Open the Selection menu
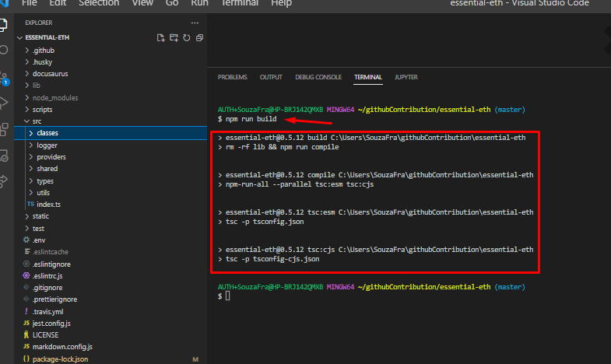The width and height of the screenshot is (611, 364). point(99,3)
